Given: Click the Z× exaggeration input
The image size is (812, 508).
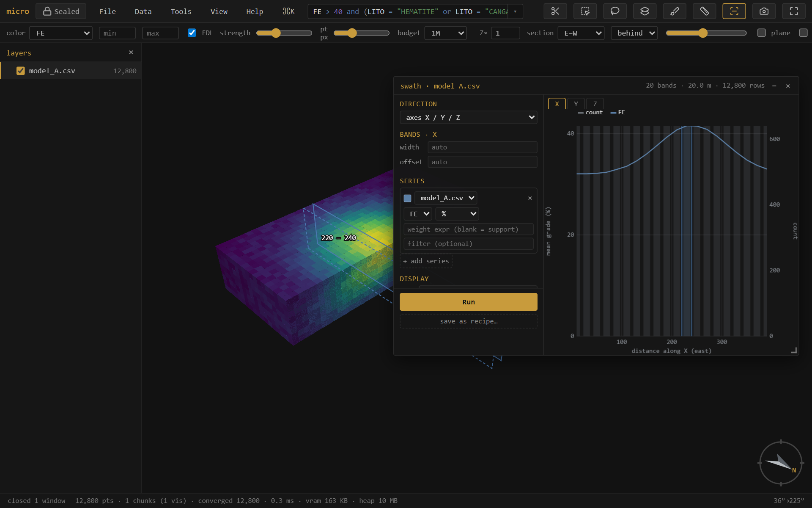Looking at the screenshot, I should [x=505, y=33].
